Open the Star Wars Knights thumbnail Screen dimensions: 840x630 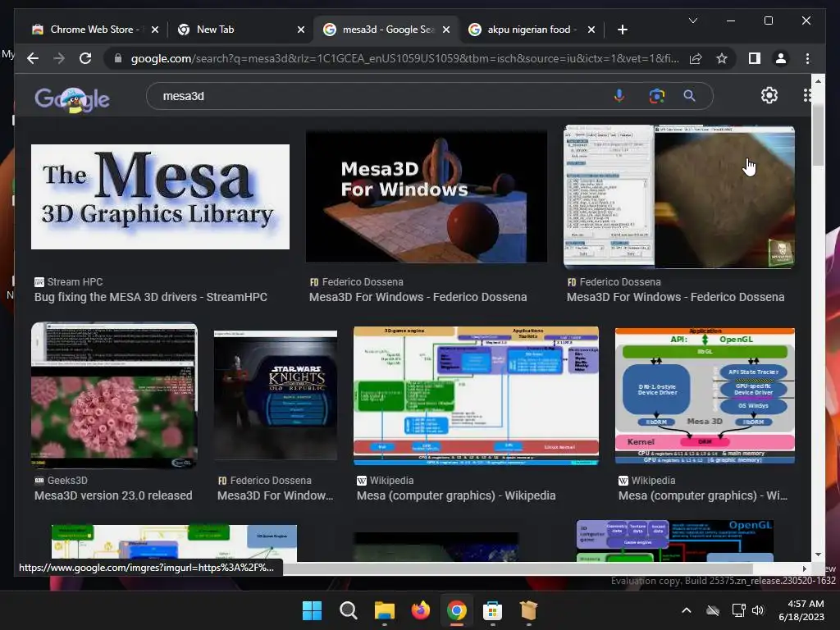click(x=276, y=395)
